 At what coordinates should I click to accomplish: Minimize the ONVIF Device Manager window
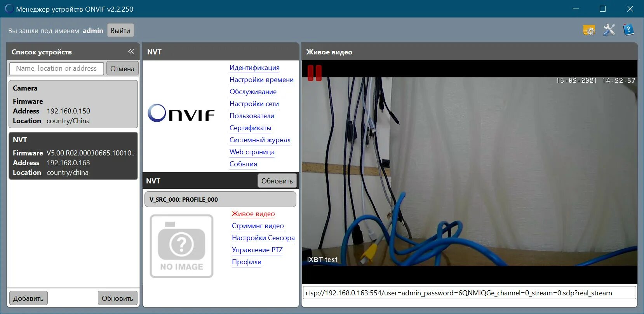click(576, 9)
